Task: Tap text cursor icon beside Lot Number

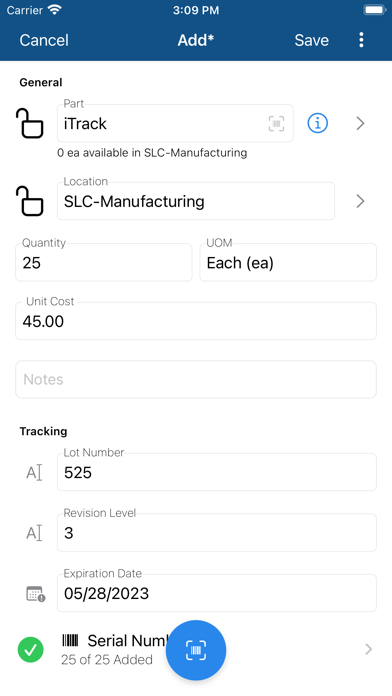Action: [34, 473]
